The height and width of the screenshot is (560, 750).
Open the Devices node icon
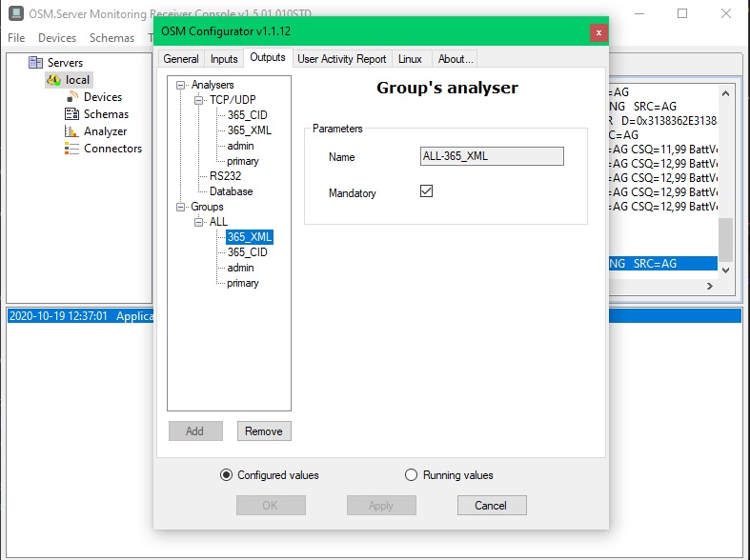click(71, 97)
